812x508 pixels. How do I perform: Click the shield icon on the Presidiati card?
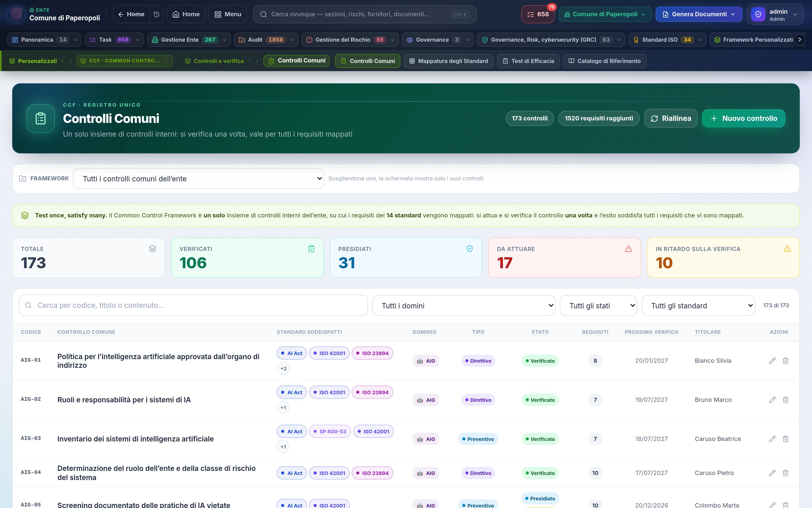[x=470, y=249]
